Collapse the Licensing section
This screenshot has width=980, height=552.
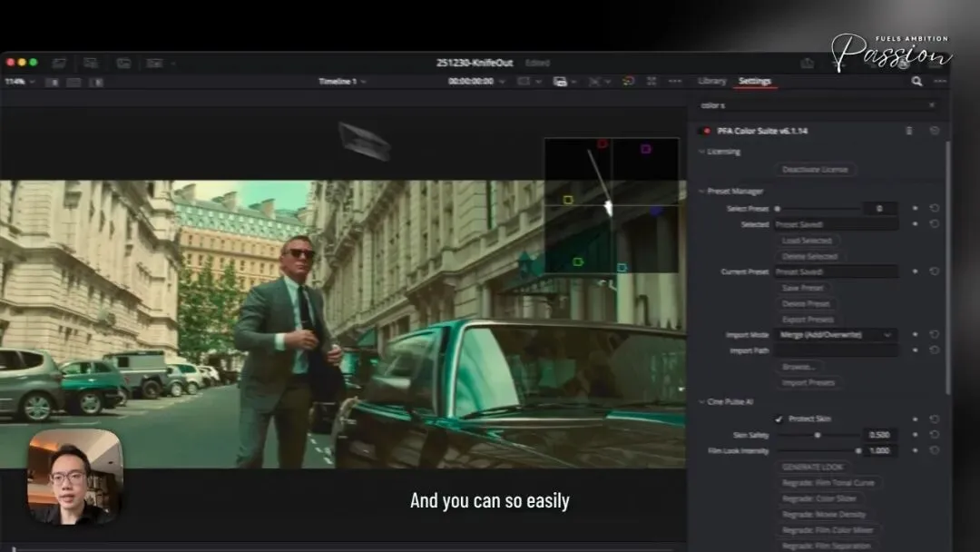[701, 152]
